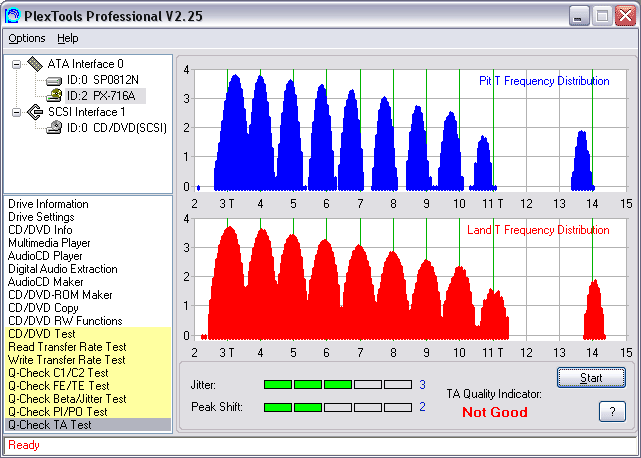641x458 pixels.
Task: Select SCSI Interface 1 tree item
Action: click(87, 112)
